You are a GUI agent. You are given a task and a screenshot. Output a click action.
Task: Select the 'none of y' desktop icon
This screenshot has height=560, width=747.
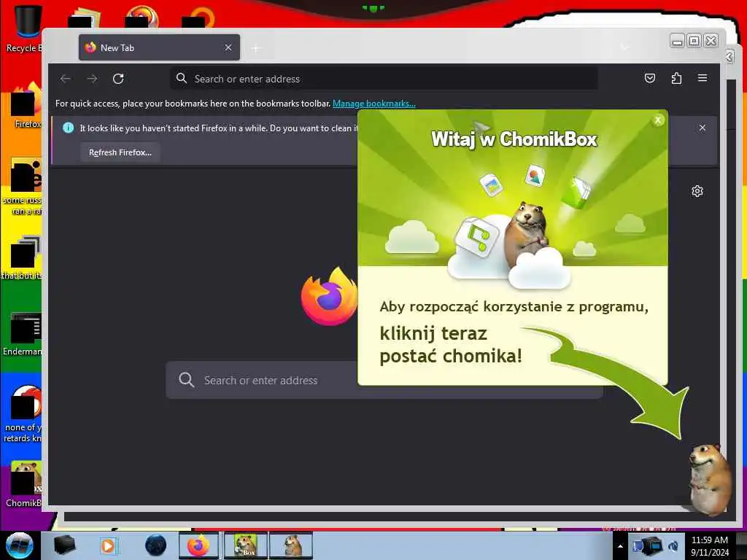tap(24, 414)
